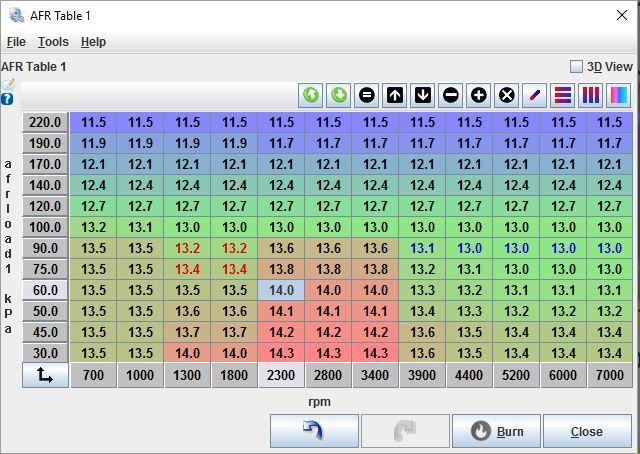Open the Help menu

tap(93, 42)
